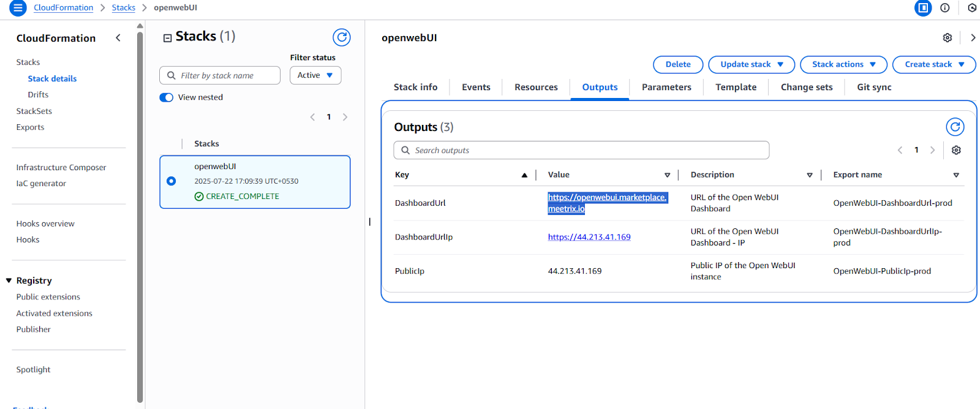Open Drifts in side navigation

[x=38, y=95]
